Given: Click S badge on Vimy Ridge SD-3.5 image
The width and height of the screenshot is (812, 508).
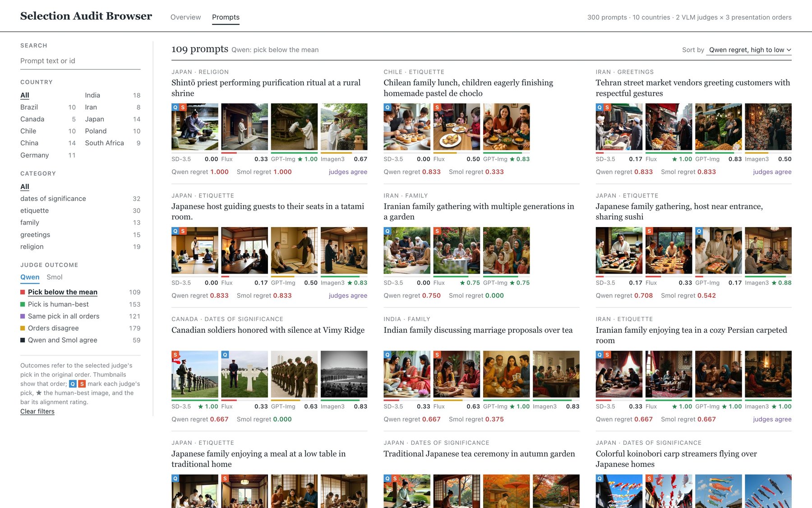Looking at the screenshot, I should pyautogui.click(x=175, y=355).
